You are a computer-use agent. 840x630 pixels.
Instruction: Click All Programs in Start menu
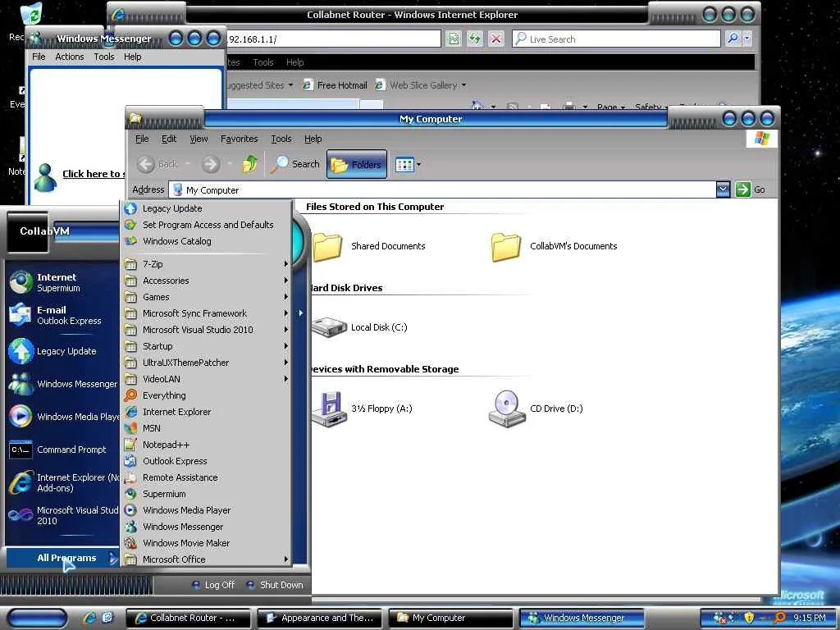coord(62,558)
